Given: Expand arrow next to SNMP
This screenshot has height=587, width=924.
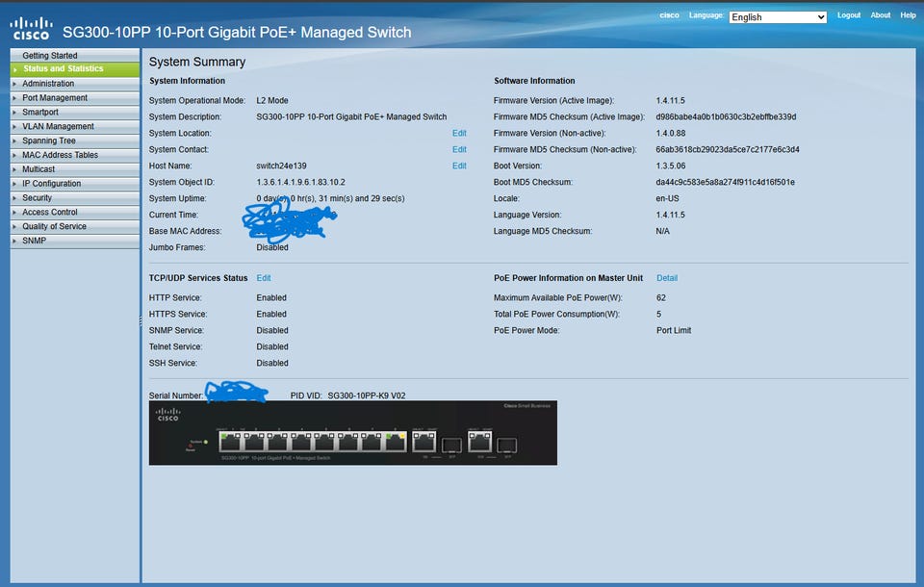Looking at the screenshot, I should [14, 241].
